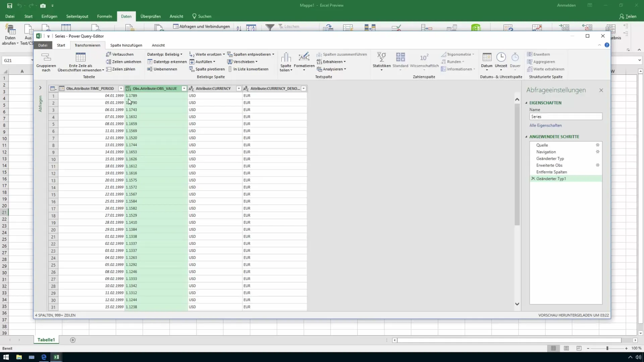The width and height of the screenshot is (644, 362).
Task: Open gear settings for Quelle step
Action: click(x=597, y=145)
